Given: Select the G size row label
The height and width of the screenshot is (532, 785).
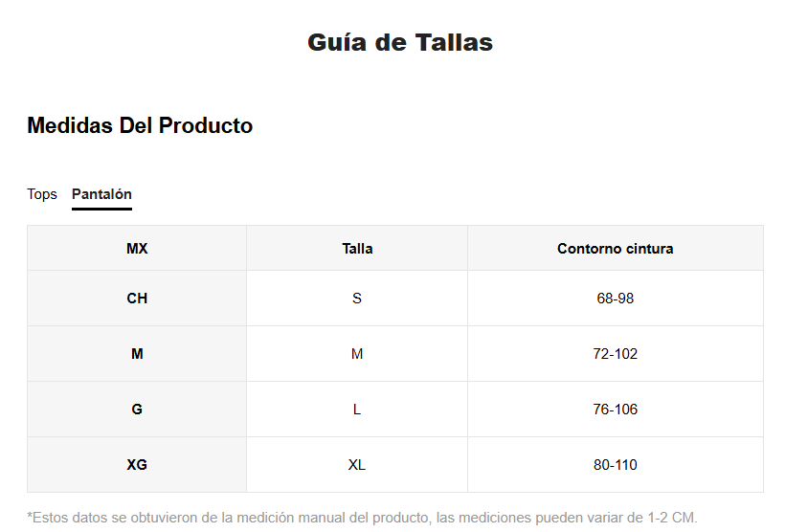Looking at the screenshot, I should (137, 410).
